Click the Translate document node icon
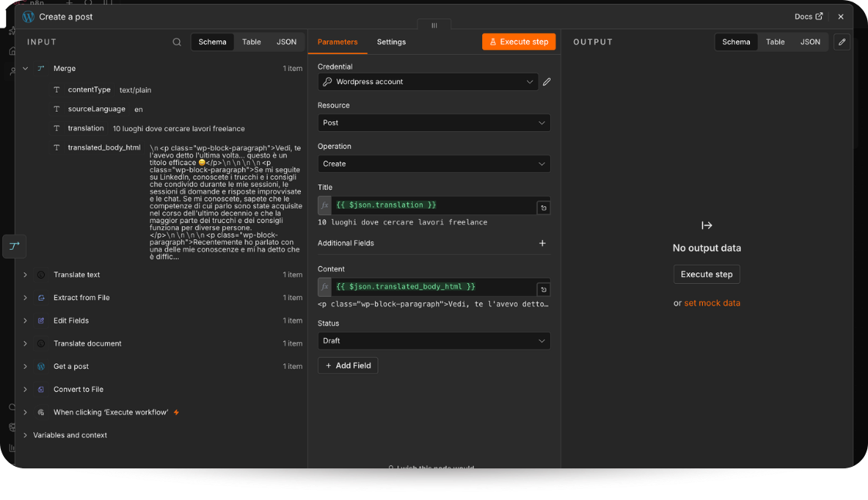This screenshot has height=500, width=868. point(41,344)
